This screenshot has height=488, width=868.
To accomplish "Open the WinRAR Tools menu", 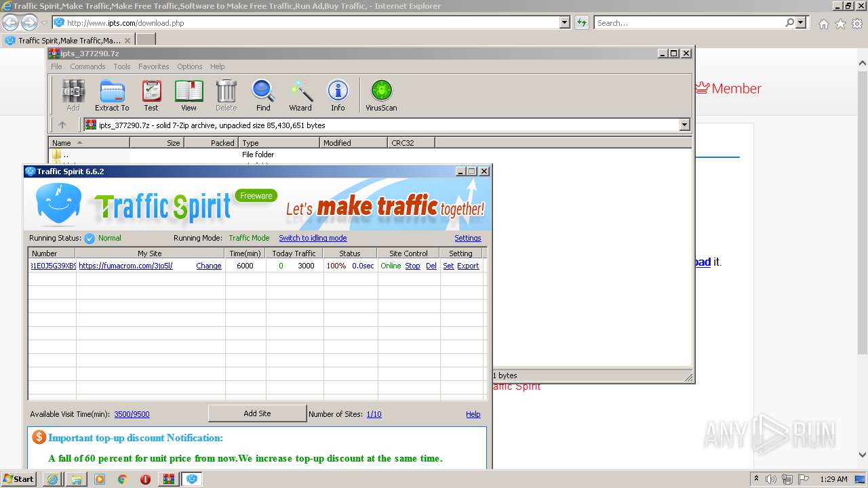I will (x=122, y=66).
